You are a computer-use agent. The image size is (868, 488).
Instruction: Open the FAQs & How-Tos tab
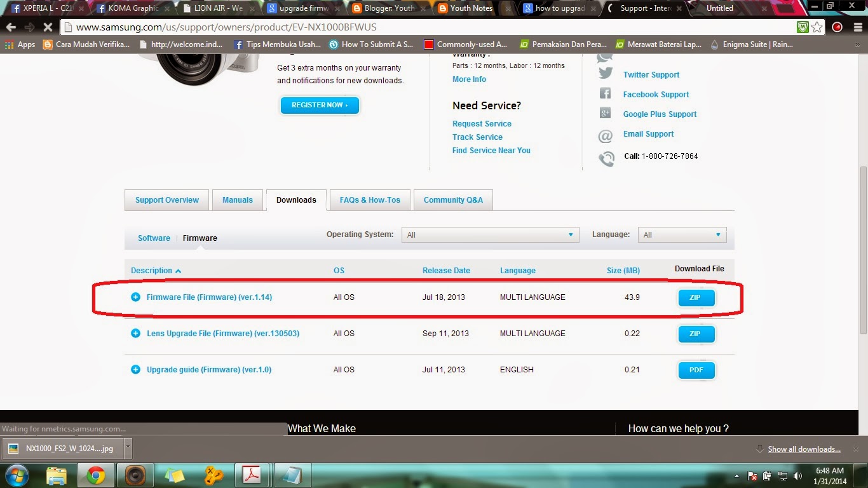coord(370,200)
